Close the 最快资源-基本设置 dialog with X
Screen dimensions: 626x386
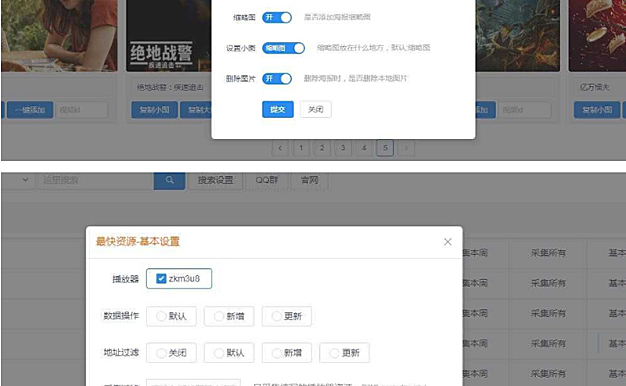click(448, 242)
